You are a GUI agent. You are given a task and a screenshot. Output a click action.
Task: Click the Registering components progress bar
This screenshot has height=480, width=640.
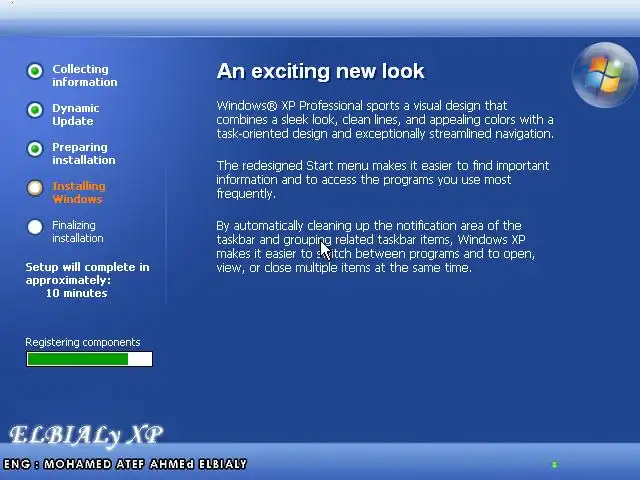point(89,359)
